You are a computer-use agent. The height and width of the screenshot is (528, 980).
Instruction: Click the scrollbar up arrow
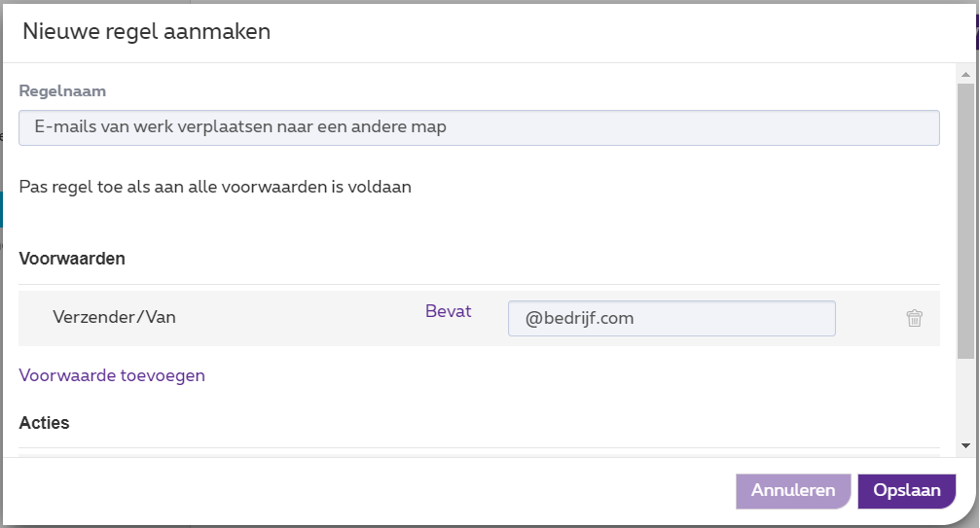pos(964,75)
